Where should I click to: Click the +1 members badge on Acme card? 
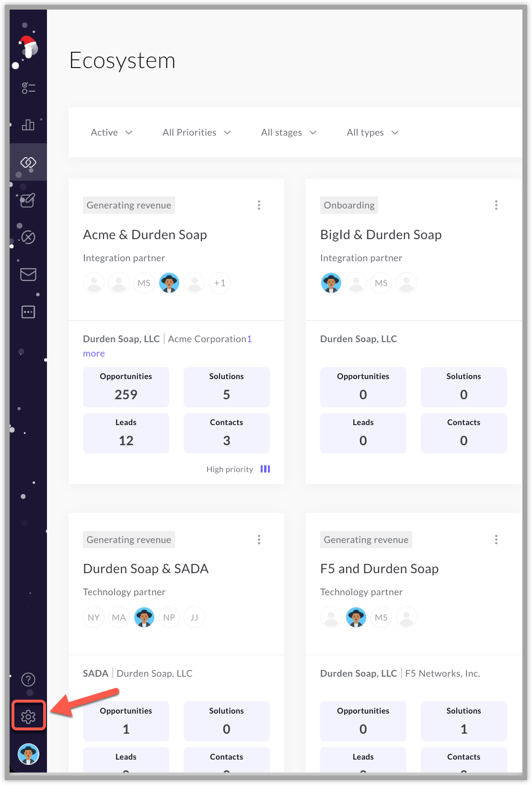220,283
